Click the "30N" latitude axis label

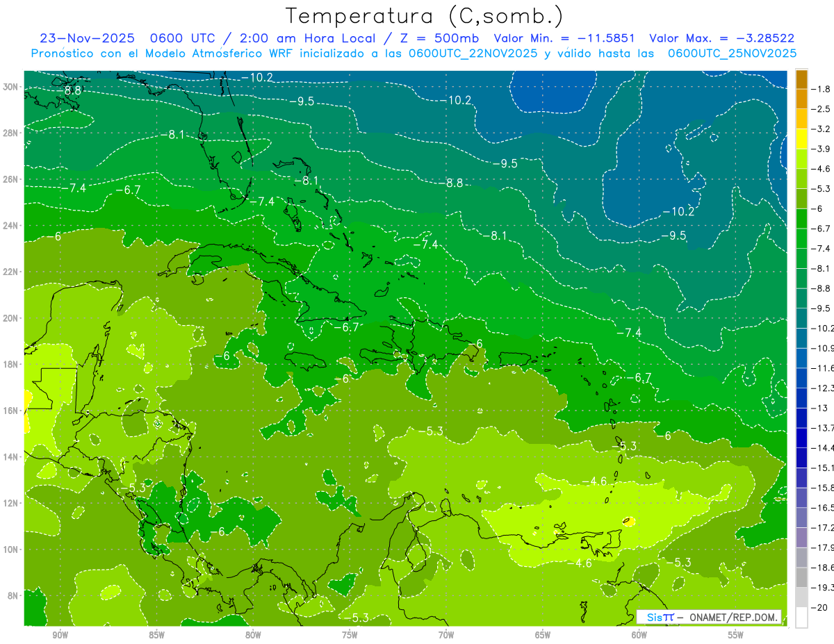coord(12,87)
